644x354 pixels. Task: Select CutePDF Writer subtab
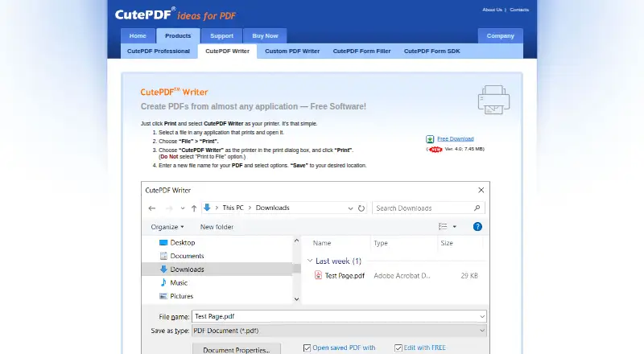click(x=228, y=51)
